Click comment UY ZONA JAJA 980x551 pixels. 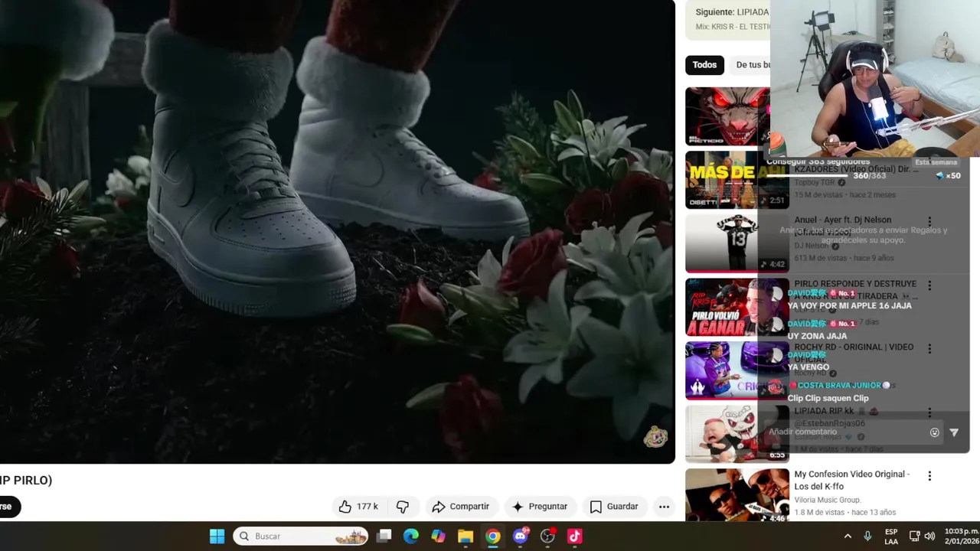(817, 336)
